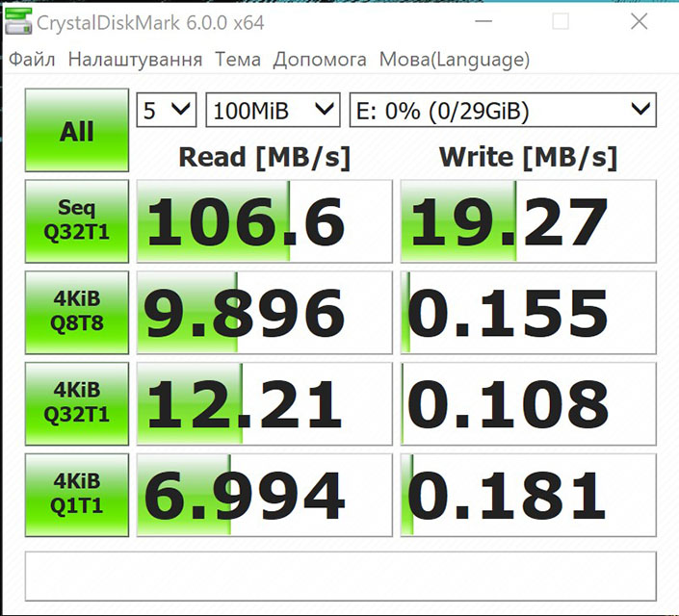Click the 4KiB Q8T8 write value 0.155
Image resolution: width=679 pixels, height=616 pixels.
(x=529, y=313)
